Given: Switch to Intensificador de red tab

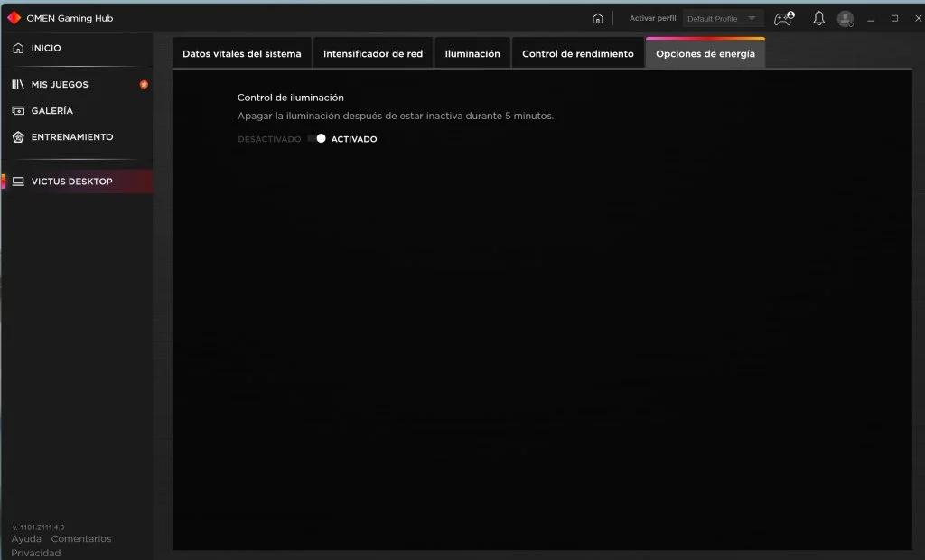Looking at the screenshot, I should [x=373, y=53].
